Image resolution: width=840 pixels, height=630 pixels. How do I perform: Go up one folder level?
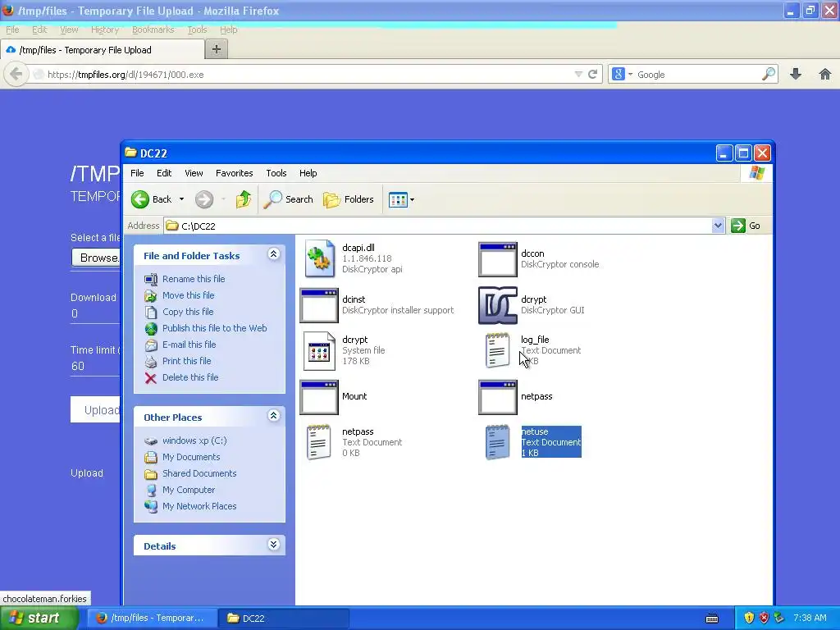(243, 199)
